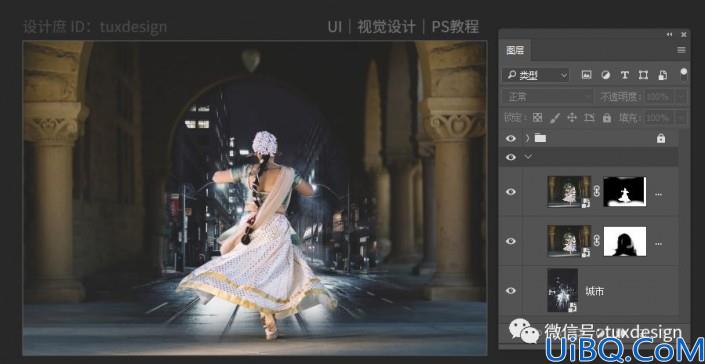Click the 填充 fill value field
This screenshot has height=364, width=705.
coord(660,118)
